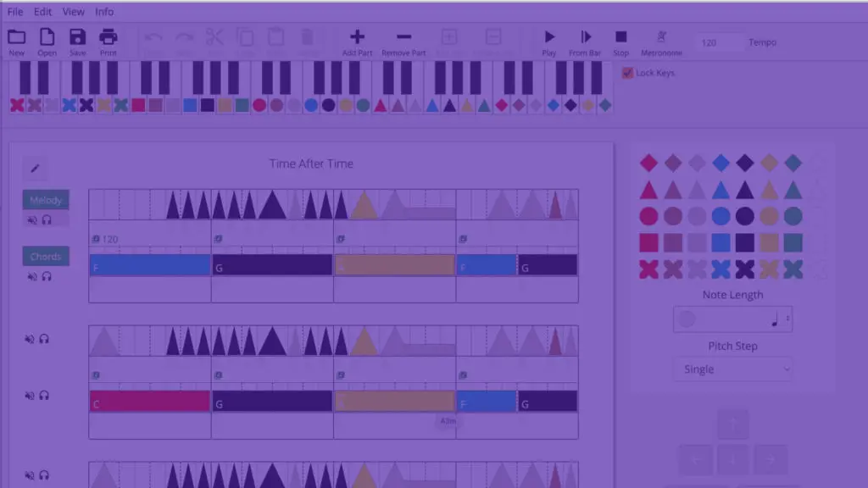Viewport: 868px width, 488px height.
Task: Mute the Melody part speaker icon
Action: tap(31, 219)
